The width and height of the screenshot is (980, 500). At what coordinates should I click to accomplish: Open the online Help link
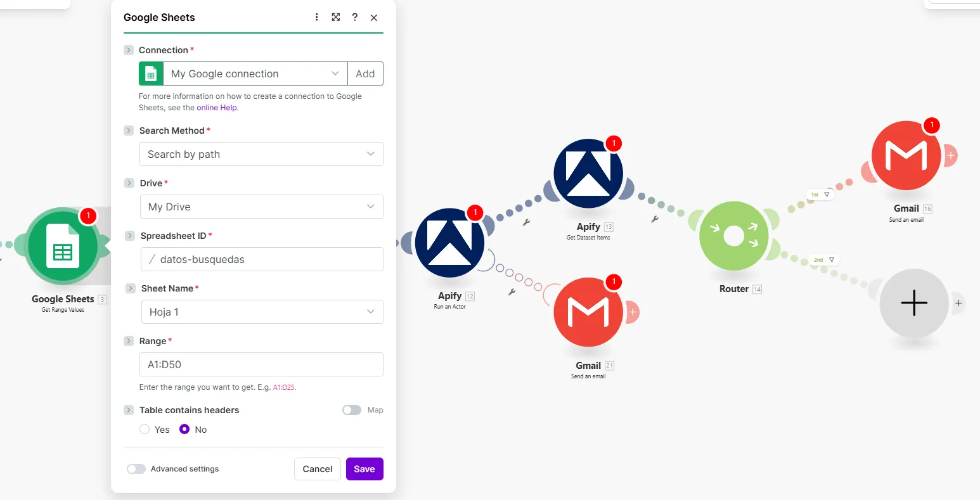click(216, 107)
